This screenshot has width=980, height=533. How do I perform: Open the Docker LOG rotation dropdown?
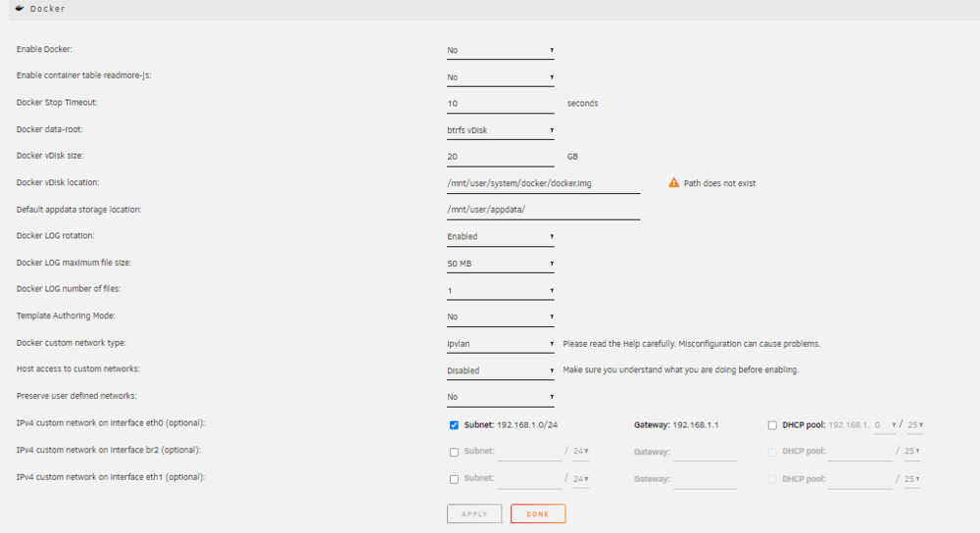[500, 236]
